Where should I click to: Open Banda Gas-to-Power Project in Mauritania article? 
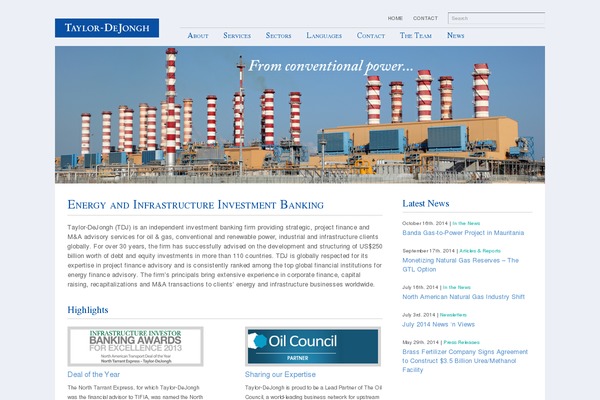click(463, 233)
